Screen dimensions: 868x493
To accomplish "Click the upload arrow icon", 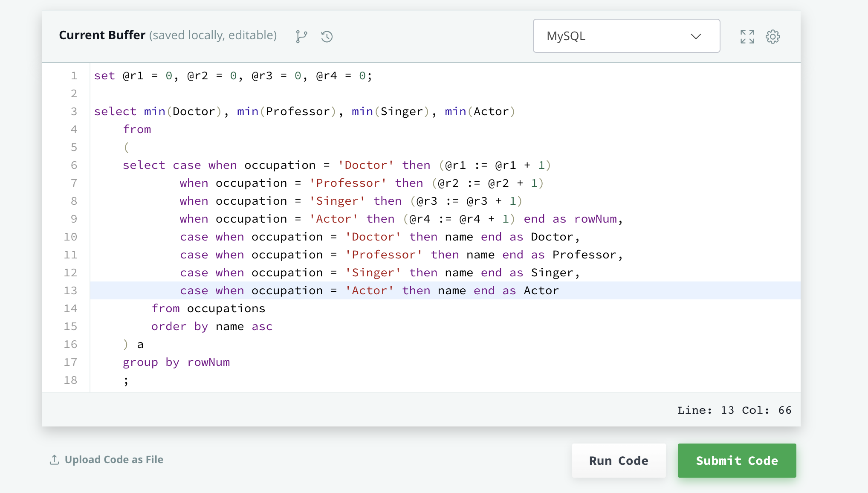I will click(x=54, y=460).
